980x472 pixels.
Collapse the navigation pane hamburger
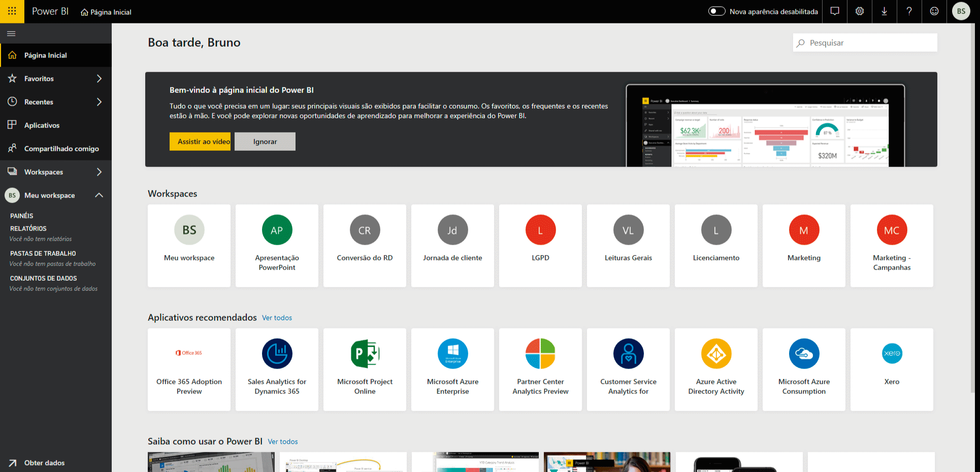(x=11, y=33)
